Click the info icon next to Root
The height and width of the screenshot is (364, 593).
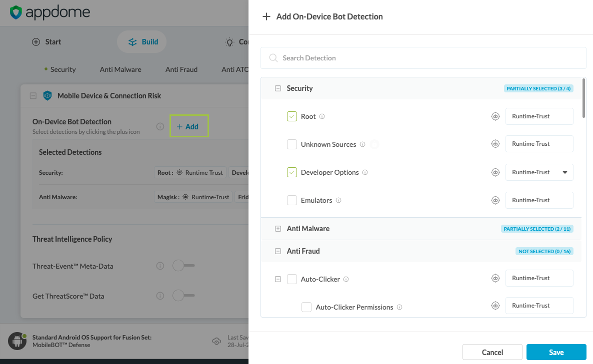click(322, 116)
